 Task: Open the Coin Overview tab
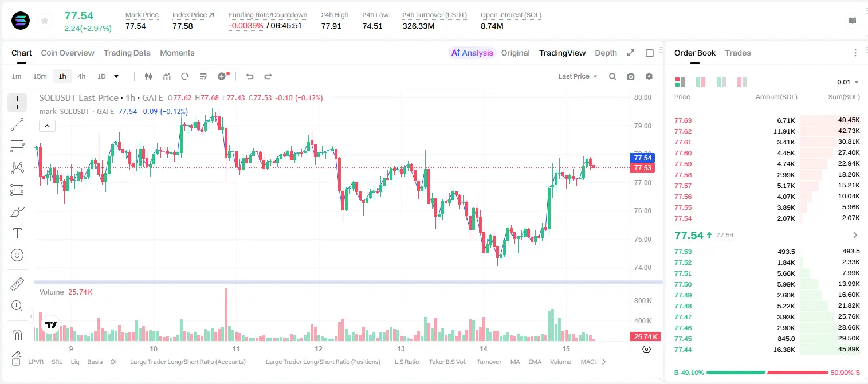(x=68, y=53)
